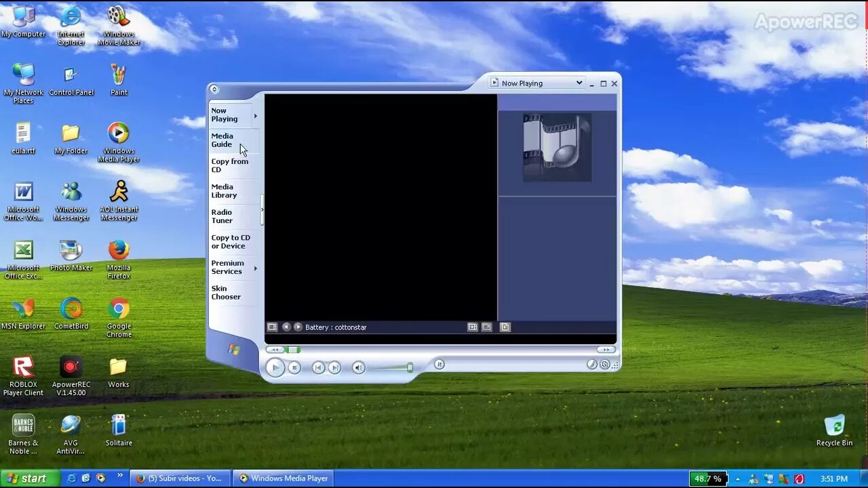Image resolution: width=868 pixels, height=488 pixels.
Task: Launch MSN Explorer desktop shortcut
Action: click(24, 314)
